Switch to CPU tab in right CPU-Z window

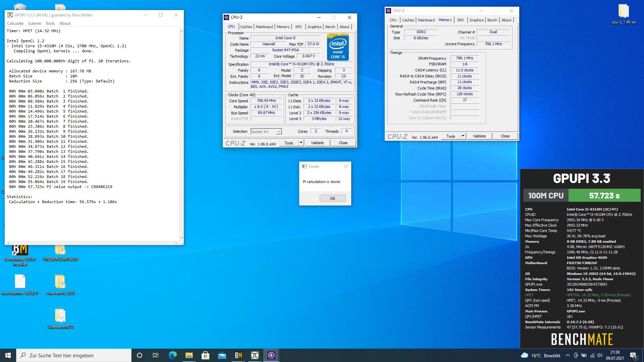pyautogui.click(x=393, y=20)
